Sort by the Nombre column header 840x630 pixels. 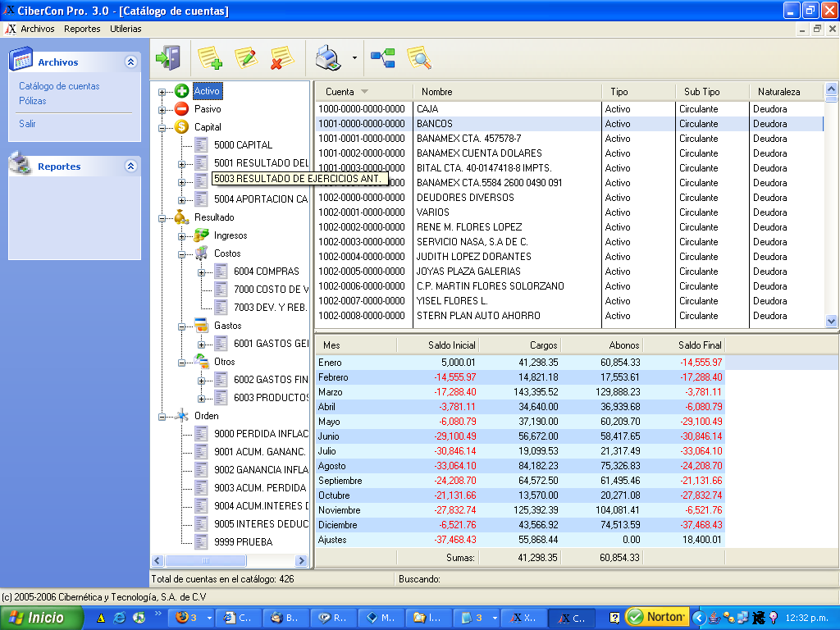pos(507,92)
